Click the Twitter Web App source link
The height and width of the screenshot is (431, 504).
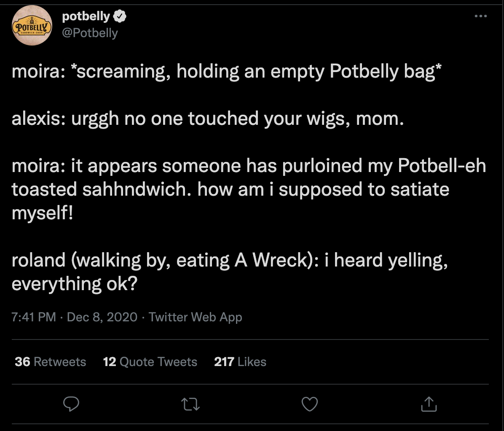click(196, 317)
